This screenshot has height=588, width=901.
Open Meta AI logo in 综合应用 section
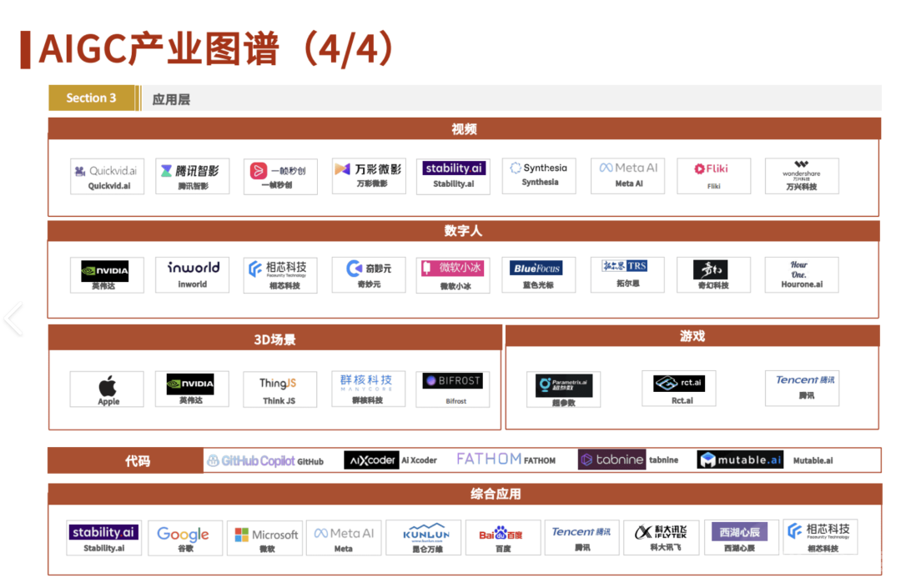[x=344, y=537]
